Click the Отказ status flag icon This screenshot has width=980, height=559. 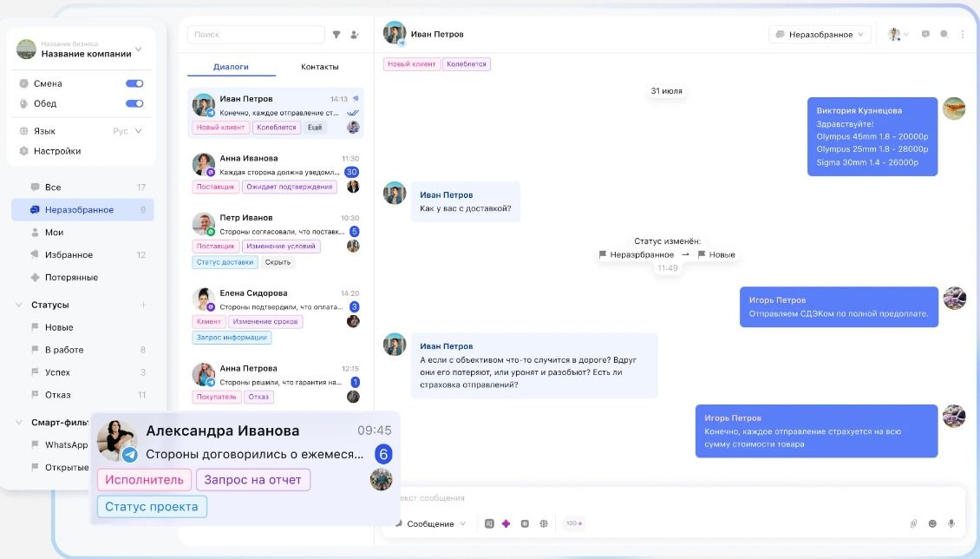coord(35,395)
